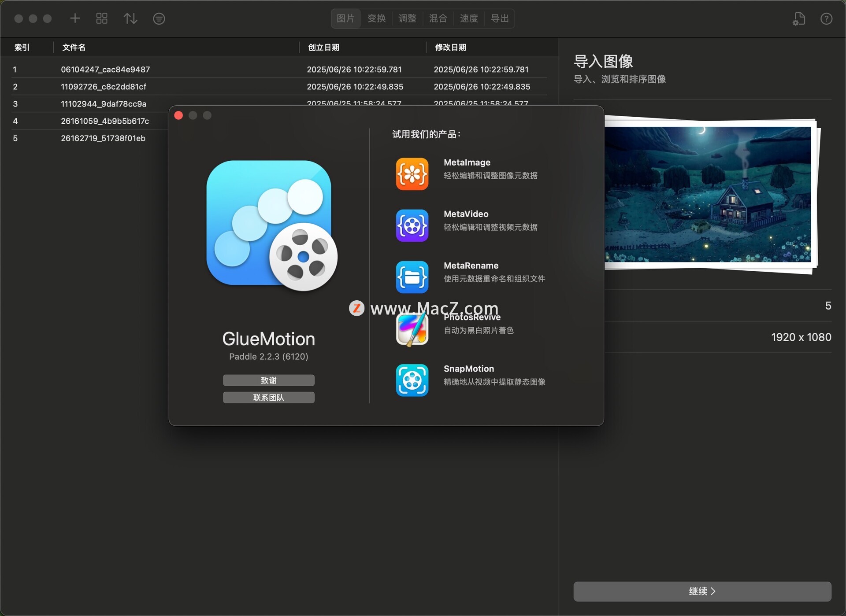The width and height of the screenshot is (846, 616).
Task: Click the MetaVideo app icon
Action: coord(412,225)
